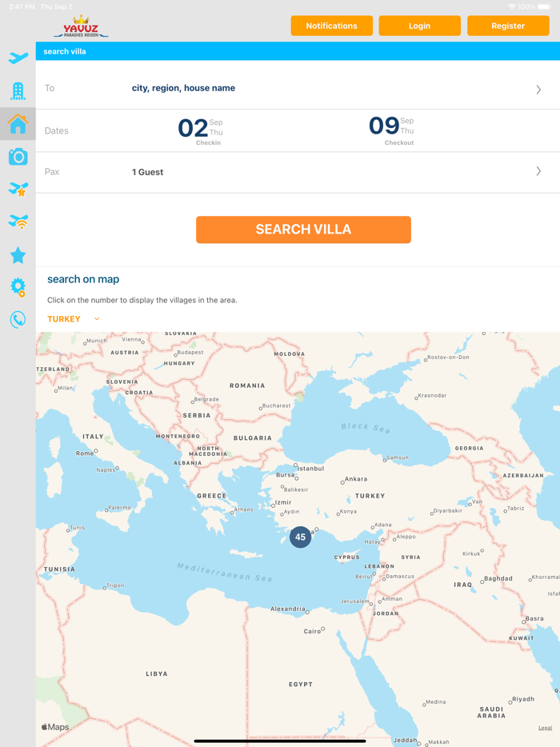Click Cairo label on the map

[x=312, y=631]
